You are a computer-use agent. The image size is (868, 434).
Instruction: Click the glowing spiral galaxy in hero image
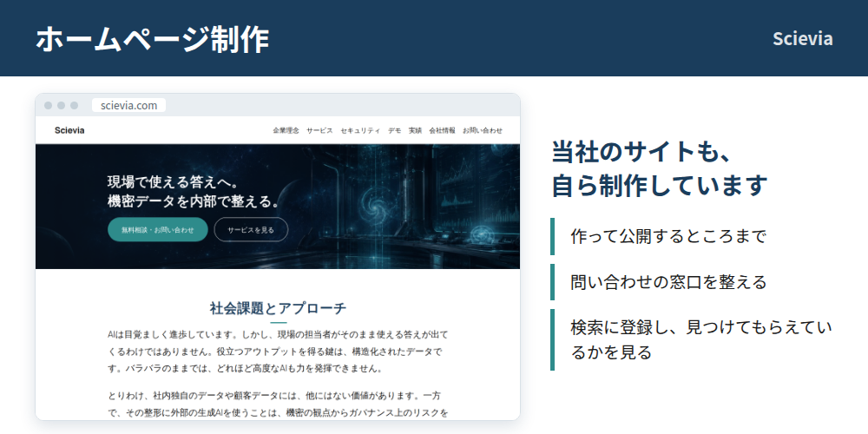(378, 207)
